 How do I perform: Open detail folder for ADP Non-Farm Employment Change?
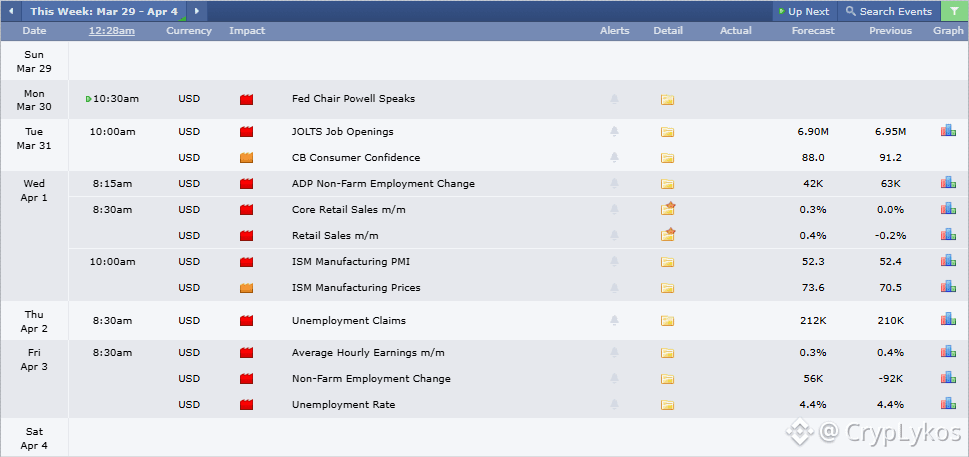[667, 184]
